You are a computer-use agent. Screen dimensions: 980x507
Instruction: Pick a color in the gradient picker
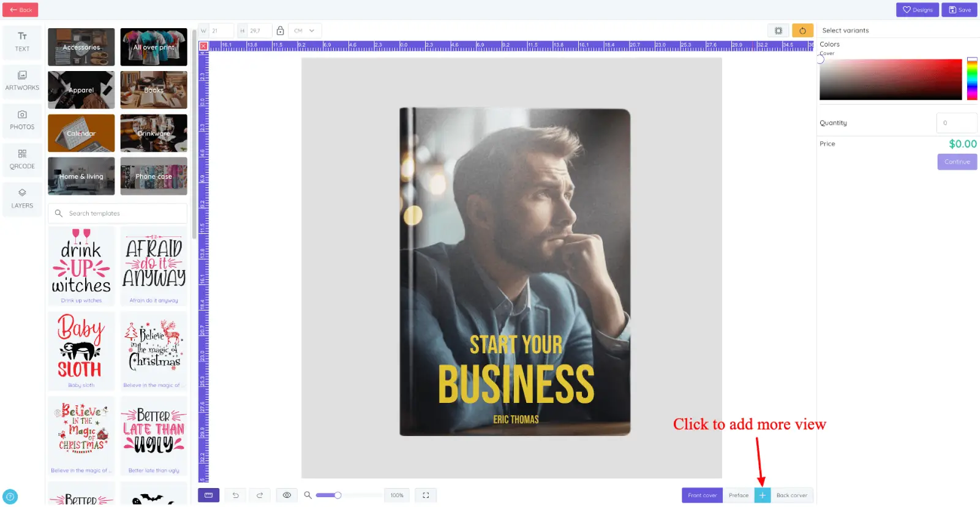click(891, 80)
